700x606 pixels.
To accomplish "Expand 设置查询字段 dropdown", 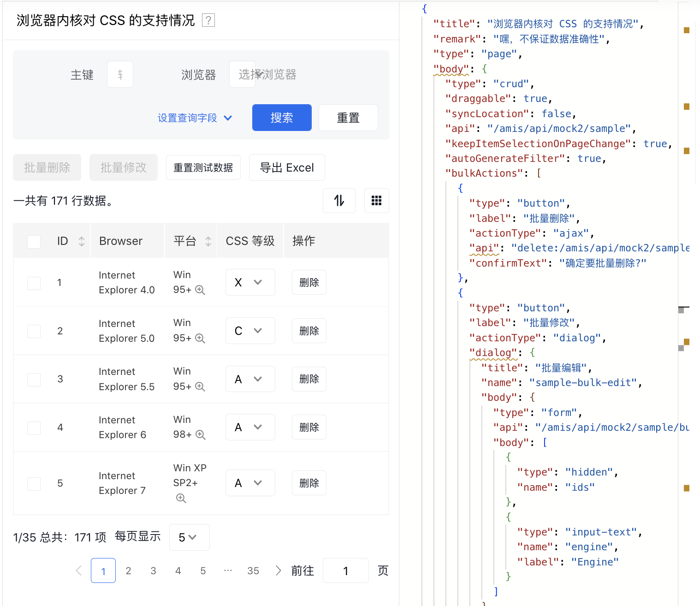I will click(195, 118).
